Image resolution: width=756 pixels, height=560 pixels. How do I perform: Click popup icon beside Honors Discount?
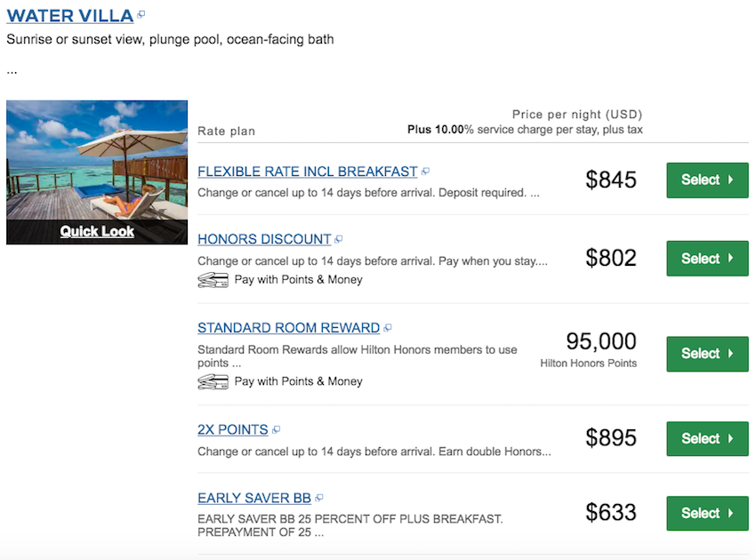click(x=339, y=239)
